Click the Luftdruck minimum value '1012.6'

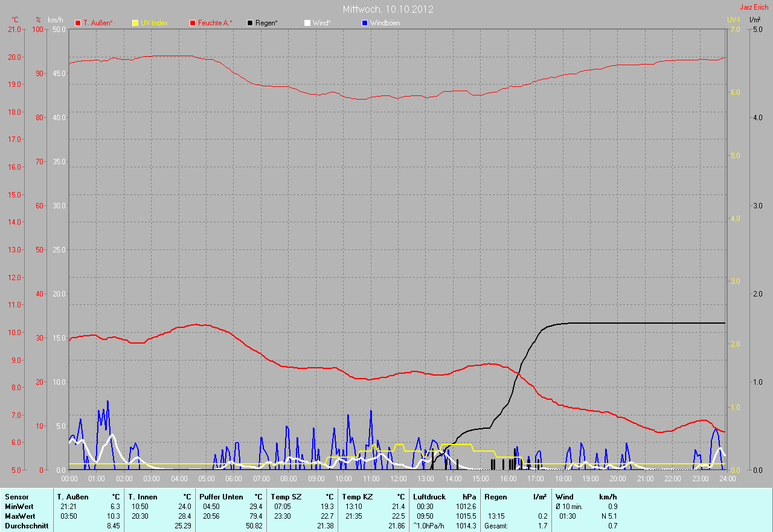click(x=466, y=507)
